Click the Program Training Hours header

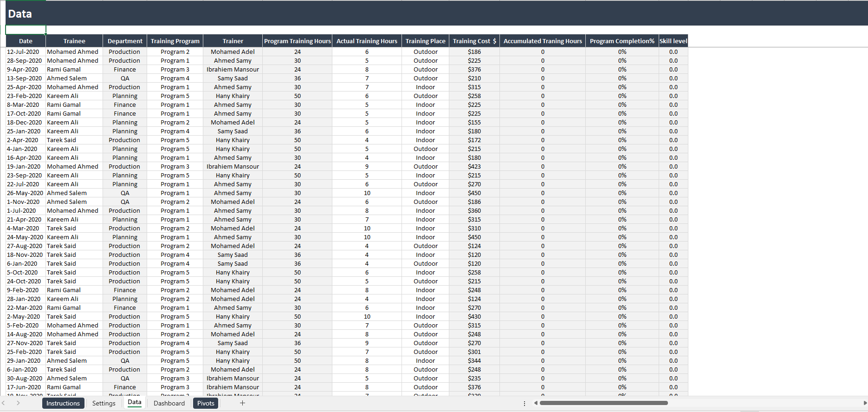tap(298, 41)
